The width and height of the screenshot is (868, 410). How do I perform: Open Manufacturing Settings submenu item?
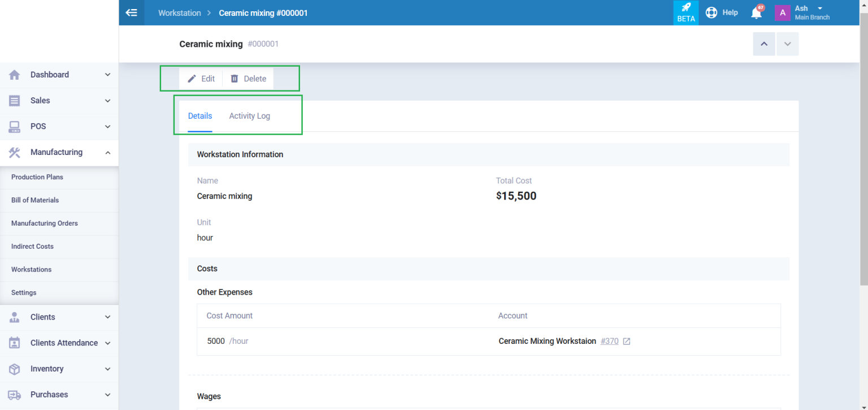click(59, 293)
